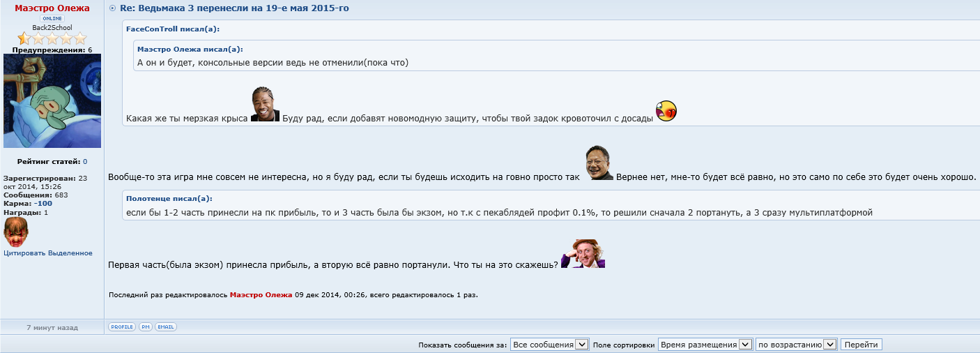
Task: Click the man in glasses smiley
Action: [x=599, y=163]
